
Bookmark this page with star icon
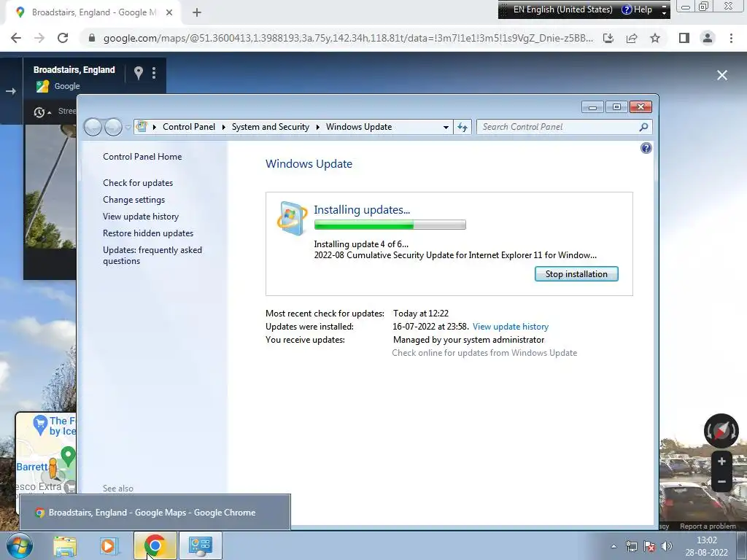655,38
